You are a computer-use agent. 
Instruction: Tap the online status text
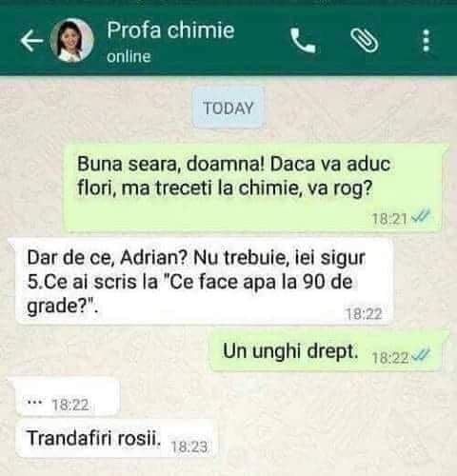click(x=129, y=57)
